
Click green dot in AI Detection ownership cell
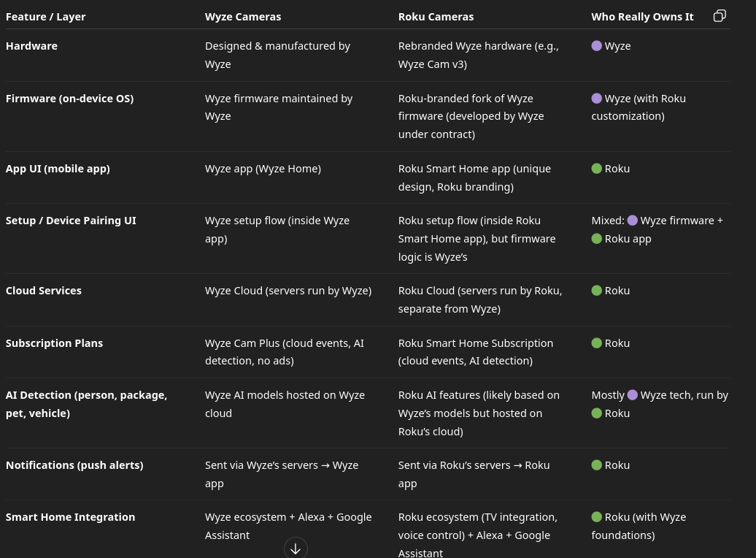(x=596, y=413)
